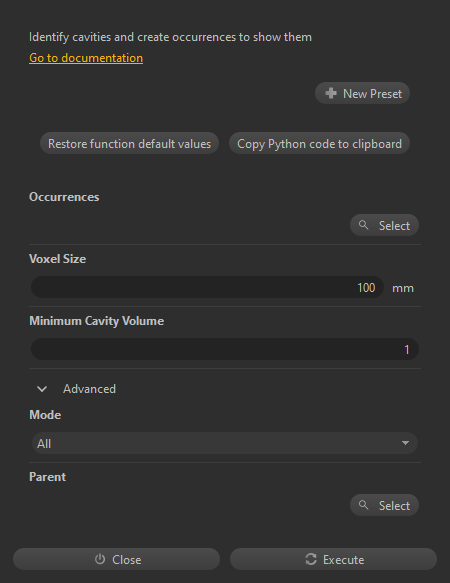
Task: Click the Advanced section label
Action: click(89, 389)
